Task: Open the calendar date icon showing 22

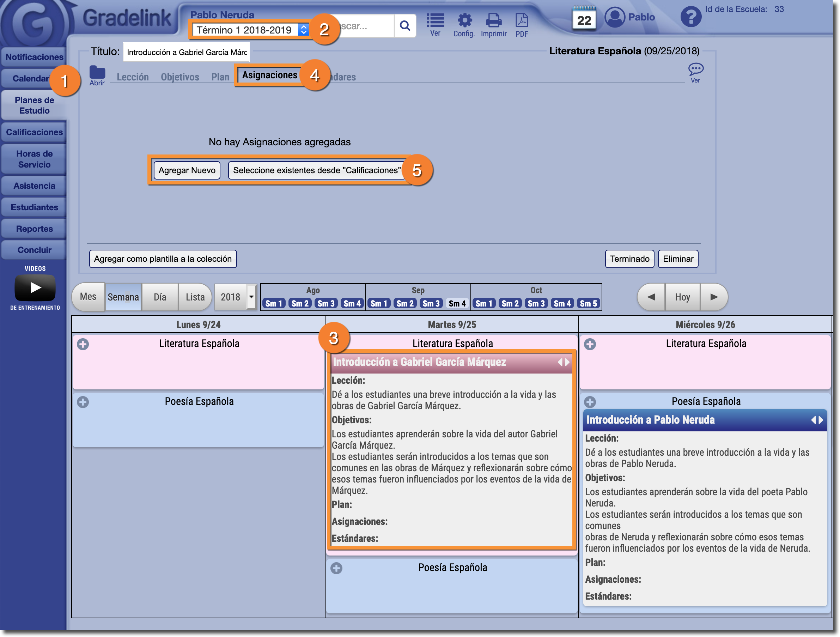Action: pos(584,18)
